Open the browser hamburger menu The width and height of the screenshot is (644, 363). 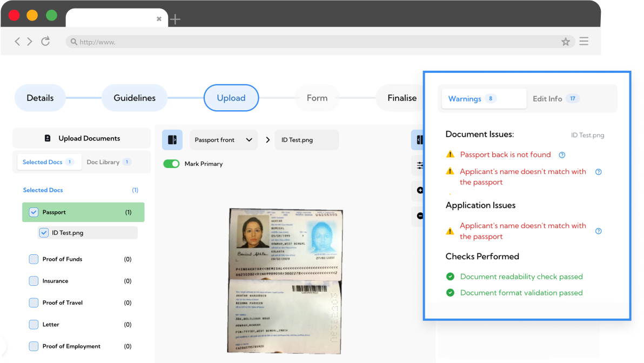tap(583, 42)
